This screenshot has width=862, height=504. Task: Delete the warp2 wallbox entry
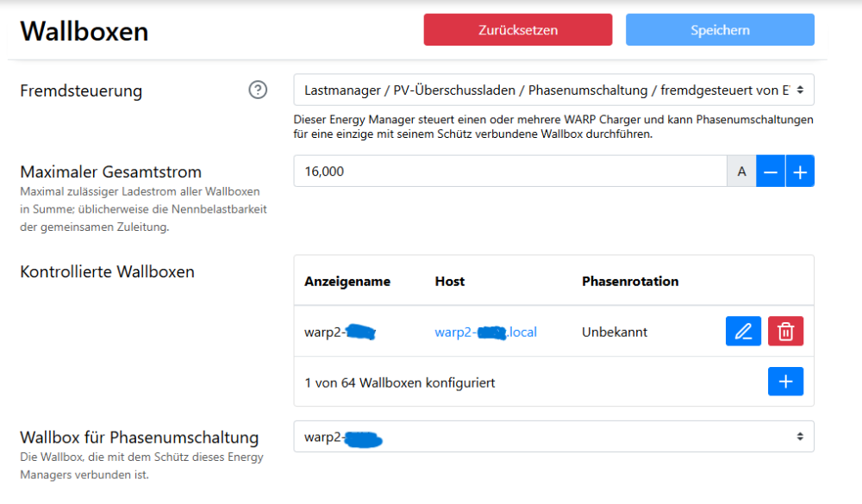click(785, 332)
